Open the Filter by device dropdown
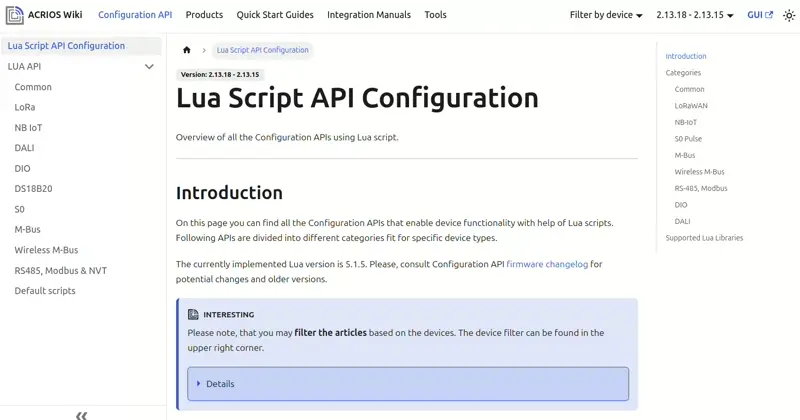Image resolution: width=800 pixels, height=420 pixels. [606, 15]
